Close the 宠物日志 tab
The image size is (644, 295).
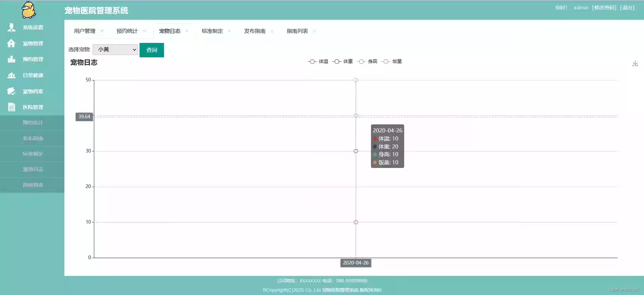187,31
